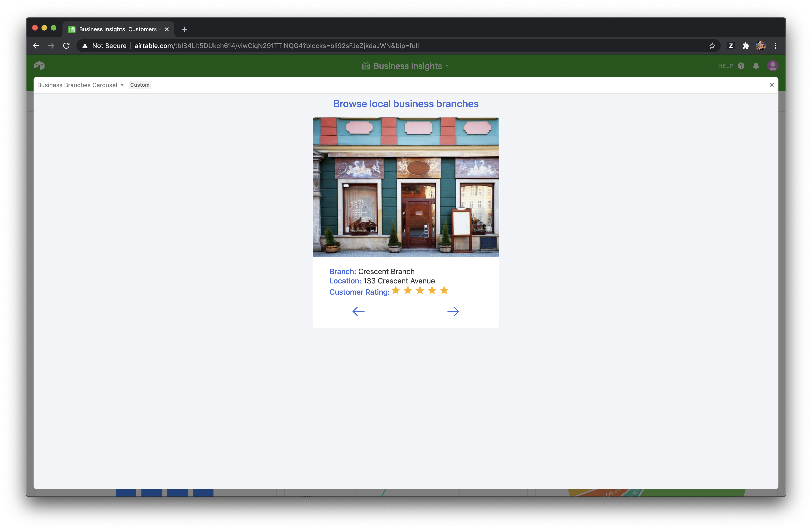Open the notifications bell icon
812x531 pixels.
756,66
